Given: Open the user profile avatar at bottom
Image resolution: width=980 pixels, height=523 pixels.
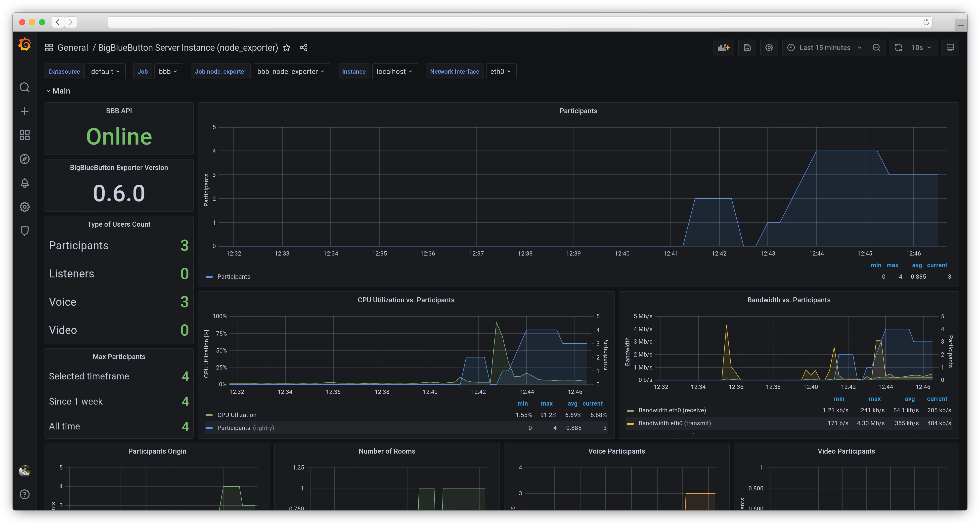Looking at the screenshot, I should (24, 471).
